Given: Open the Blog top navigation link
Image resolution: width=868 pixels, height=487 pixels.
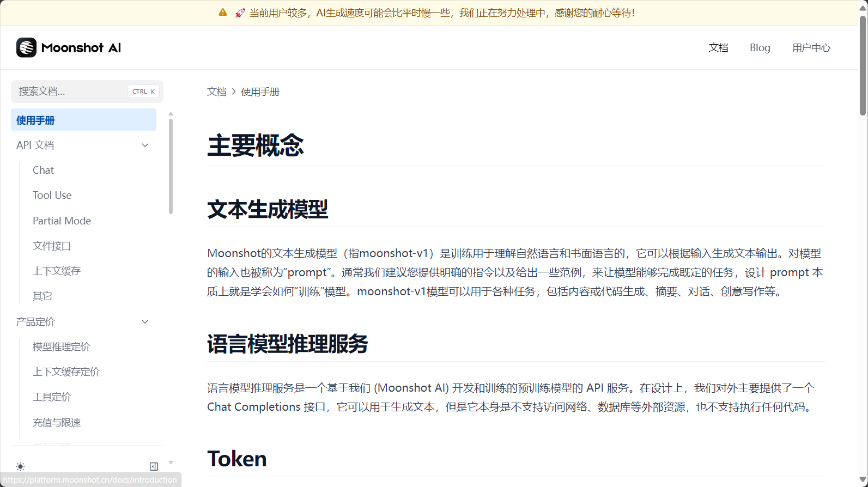Looking at the screenshot, I should point(760,47).
